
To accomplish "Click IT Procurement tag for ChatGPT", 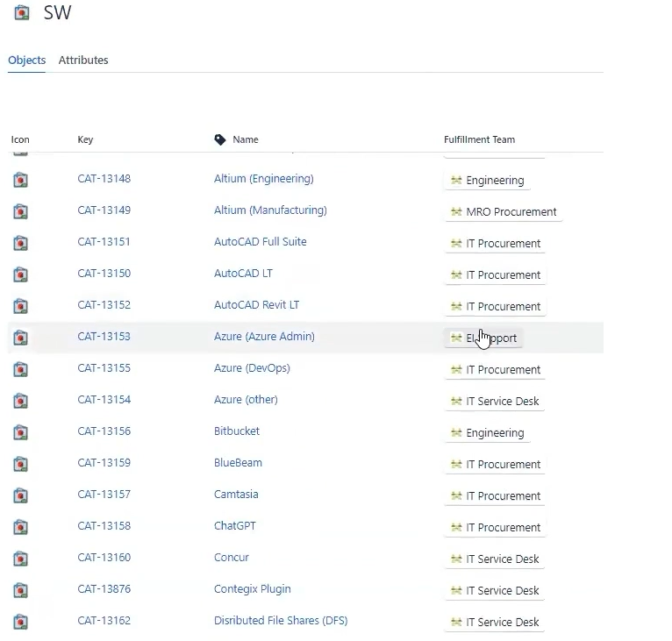I will coord(496,528).
